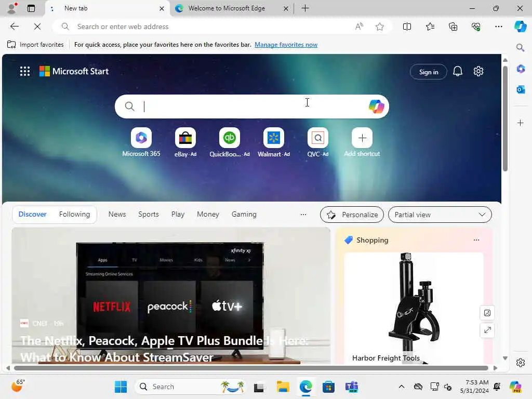Click the horizontal scrollbar at page bottom
Screen dimensions: 532x399
[251, 368]
